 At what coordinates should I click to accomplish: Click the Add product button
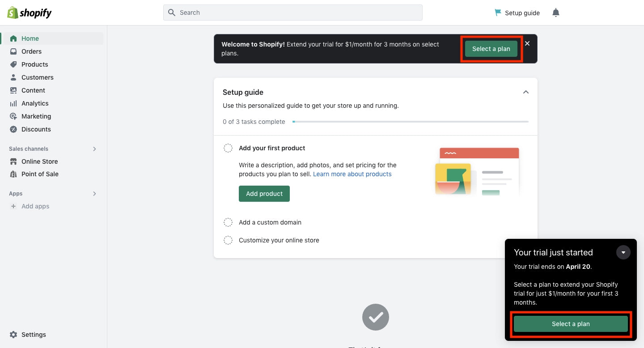tap(264, 194)
